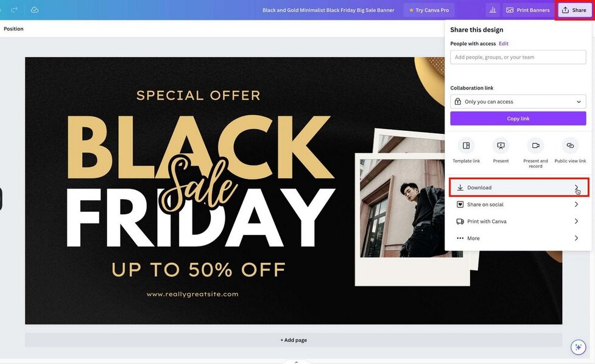Open the analytics bar chart icon
The image size is (595, 364).
coord(492,10)
